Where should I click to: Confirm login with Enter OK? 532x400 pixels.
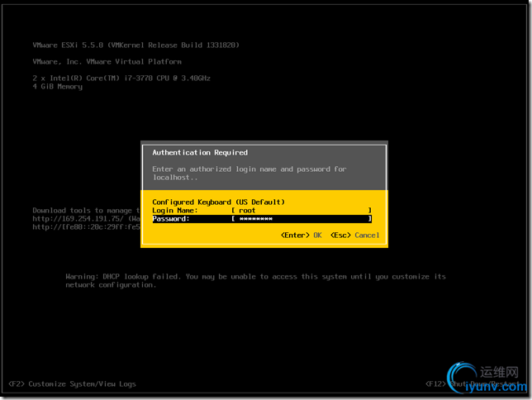302,236
